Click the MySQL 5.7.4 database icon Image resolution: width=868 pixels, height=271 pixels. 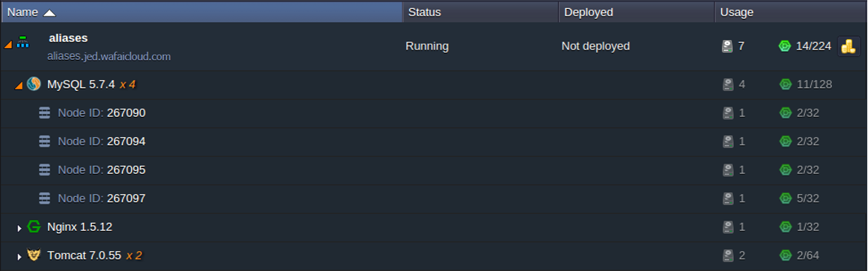(34, 84)
